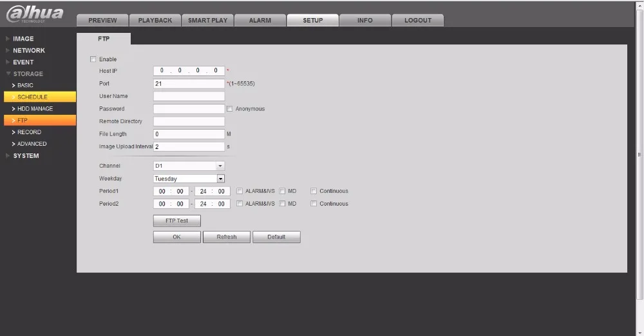644x336 pixels.
Task: Click the Refresh button
Action: [x=227, y=237]
